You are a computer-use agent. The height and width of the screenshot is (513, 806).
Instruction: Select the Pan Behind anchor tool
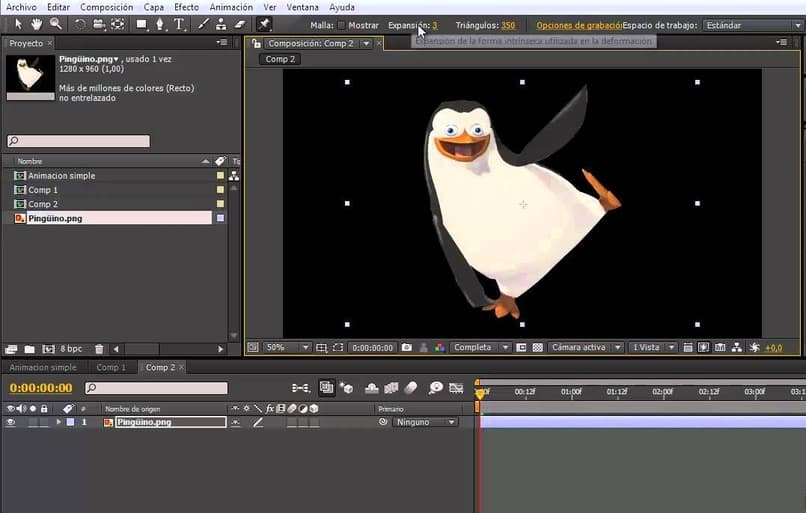pyautogui.click(x=118, y=24)
